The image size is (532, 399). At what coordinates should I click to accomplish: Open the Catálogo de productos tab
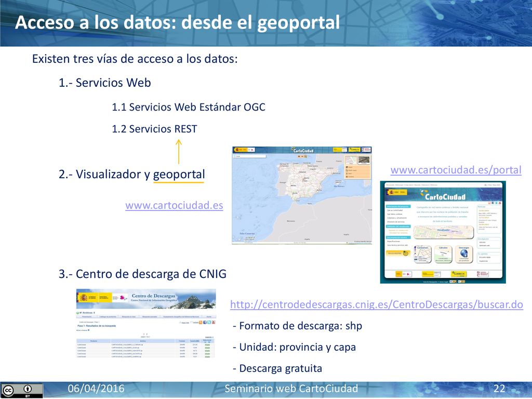point(108,316)
